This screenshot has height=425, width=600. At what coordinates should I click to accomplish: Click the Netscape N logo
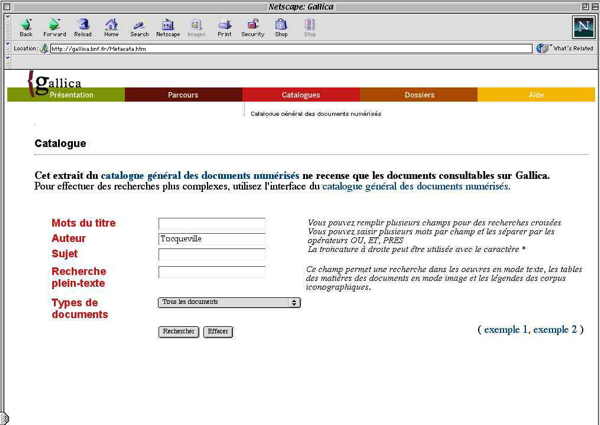pyautogui.click(x=584, y=27)
